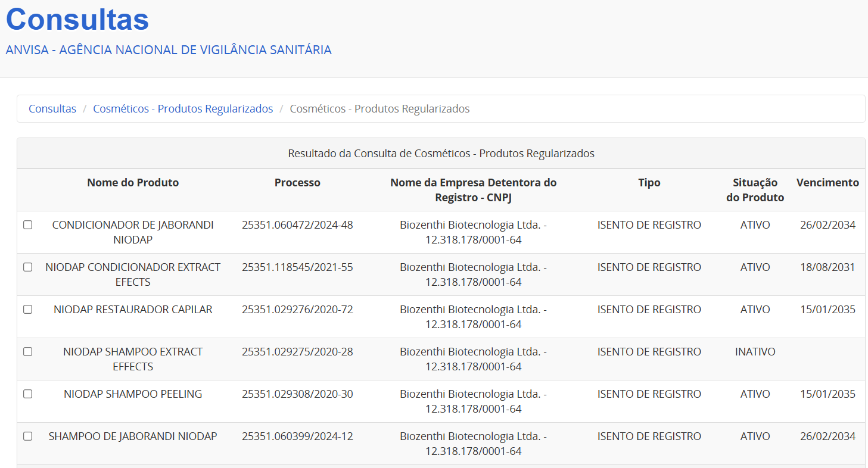Click the Processo column header
Screen dimensions: 868x468
297,183
